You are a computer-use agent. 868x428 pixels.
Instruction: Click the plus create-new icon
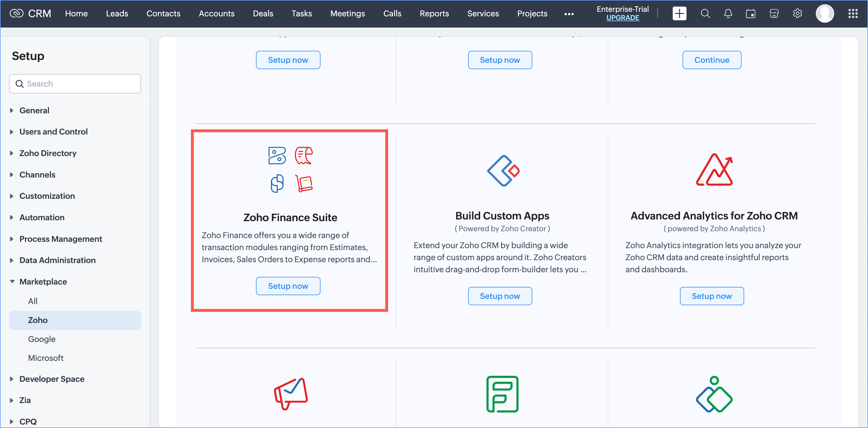[x=679, y=13]
